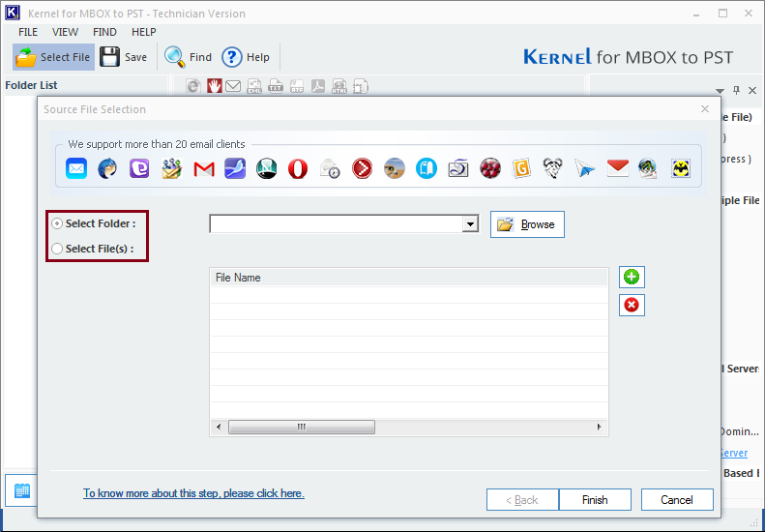765x532 pixels.
Task: Click the red hand stop icon
Action: (x=214, y=86)
